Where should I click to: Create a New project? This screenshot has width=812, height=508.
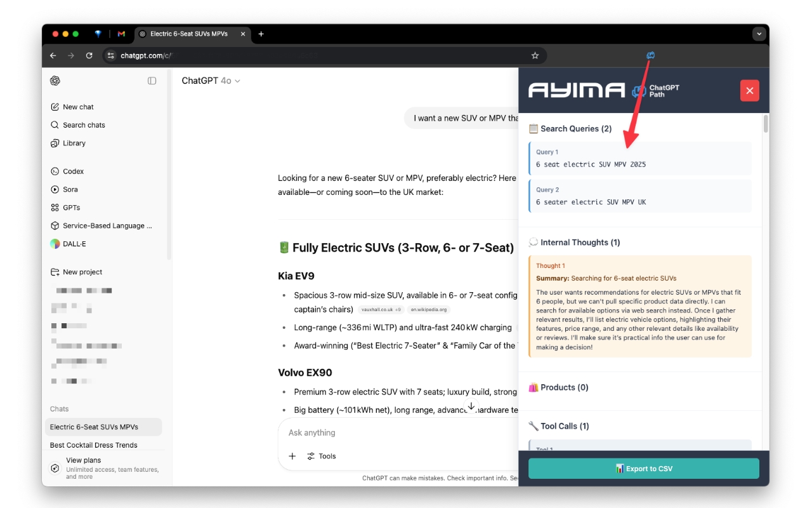tap(76, 272)
